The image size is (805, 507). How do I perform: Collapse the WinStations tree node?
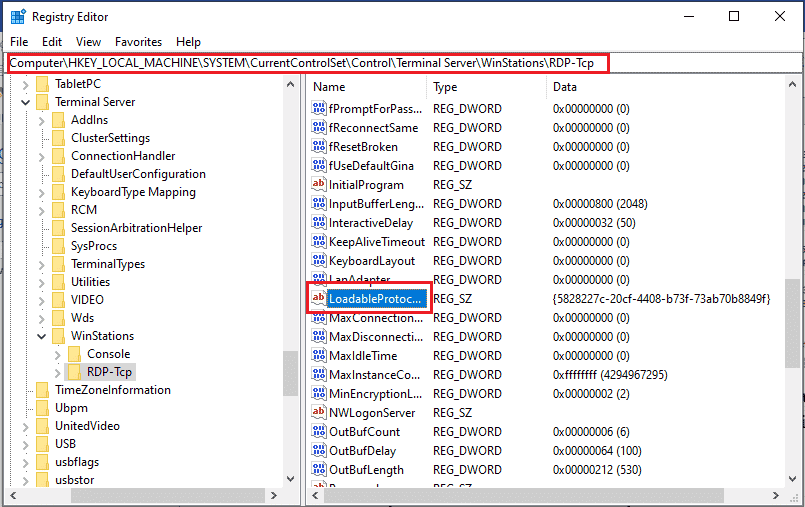click(42, 336)
